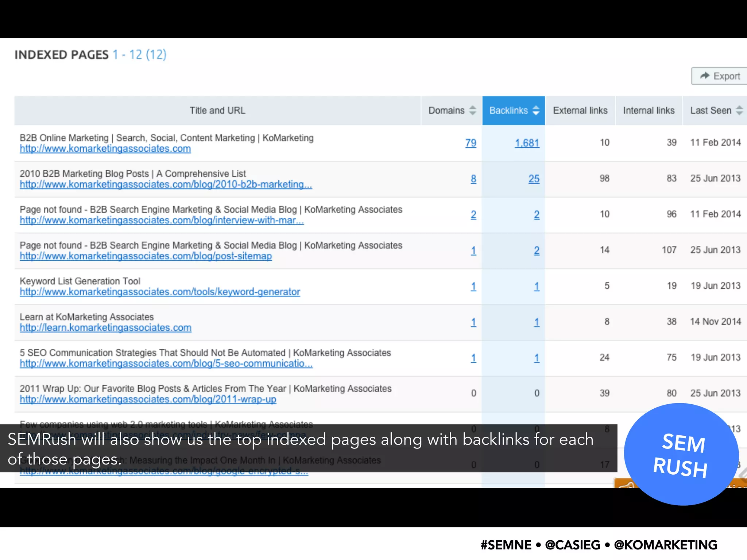Viewport: 747px width, 560px height.
Task: Open the blog/2011-wrap-up URL link
Action: 148,399
